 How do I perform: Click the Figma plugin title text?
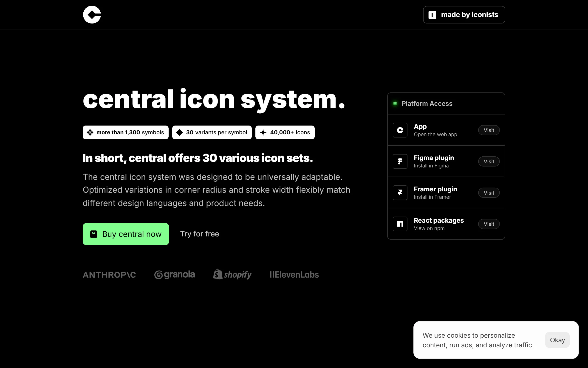pyautogui.click(x=434, y=158)
